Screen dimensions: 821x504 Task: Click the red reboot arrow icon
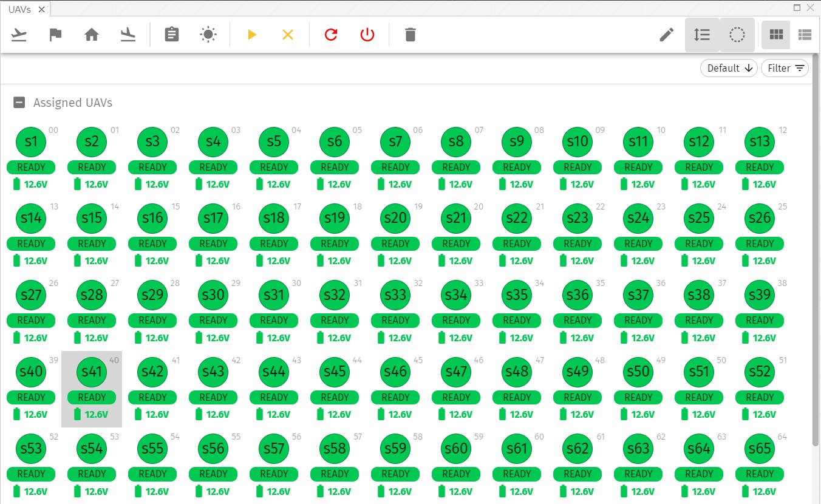pos(331,35)
